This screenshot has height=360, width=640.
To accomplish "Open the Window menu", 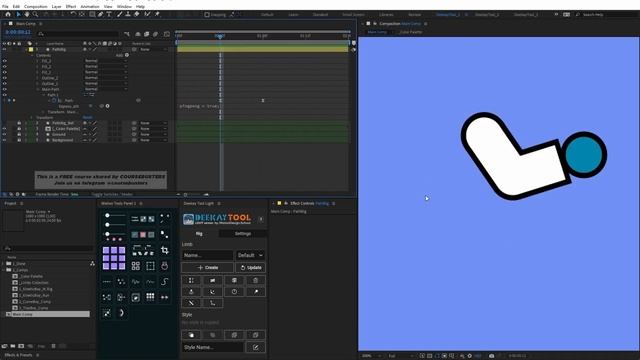I will 124,7.
